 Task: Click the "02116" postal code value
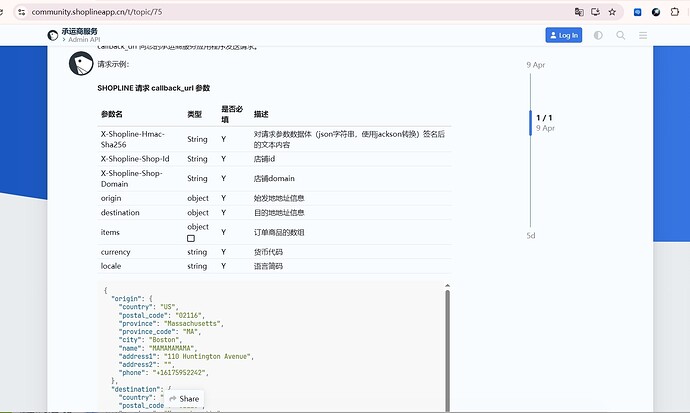[188, 315]
